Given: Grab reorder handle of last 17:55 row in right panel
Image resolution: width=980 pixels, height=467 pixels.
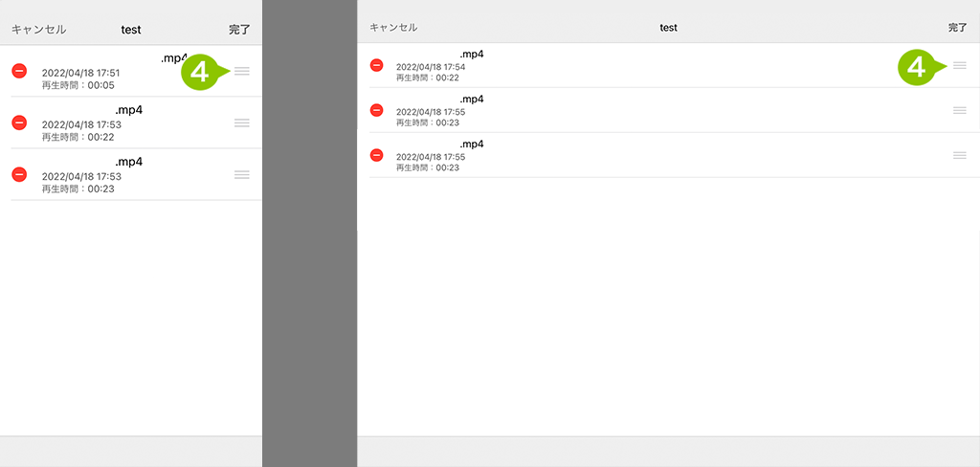Looking at the screenshot, I should tap(960, 155).
